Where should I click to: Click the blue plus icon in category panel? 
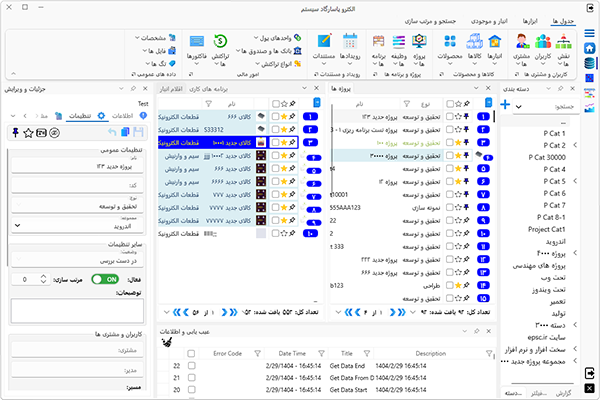(504, 105)
